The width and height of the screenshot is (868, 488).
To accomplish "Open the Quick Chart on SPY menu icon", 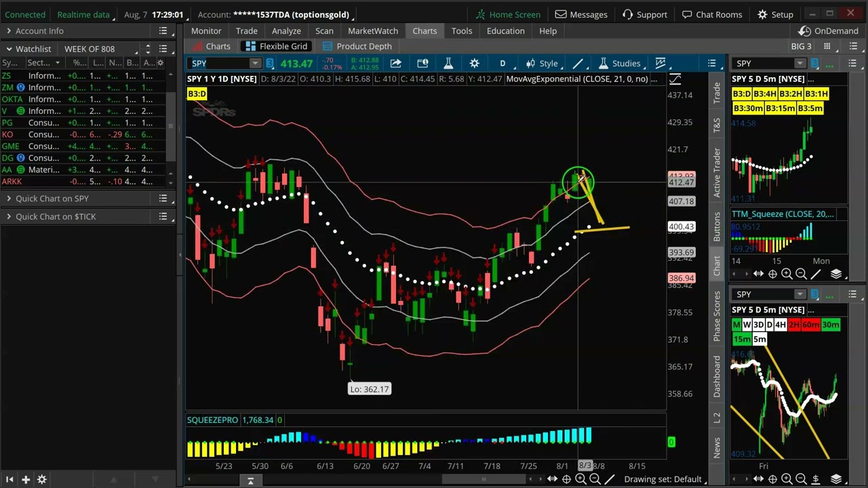I will pyautogui.click(x=163, y=199).
